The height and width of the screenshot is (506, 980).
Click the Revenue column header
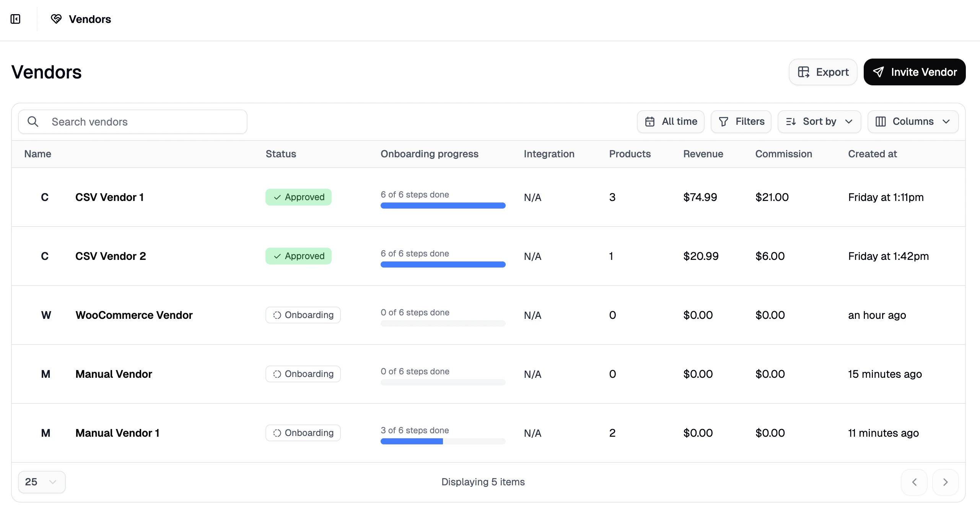pyautogui.click(x=703, y=154)
